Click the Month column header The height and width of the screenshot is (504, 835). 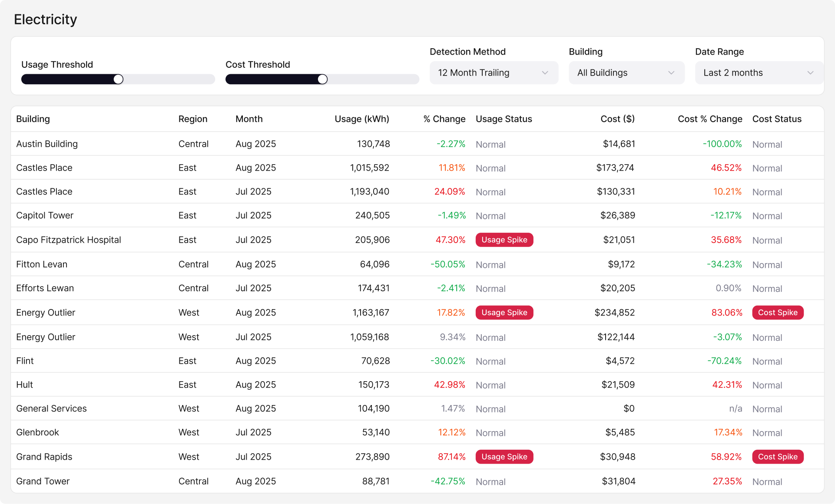(x=249, y=119)
